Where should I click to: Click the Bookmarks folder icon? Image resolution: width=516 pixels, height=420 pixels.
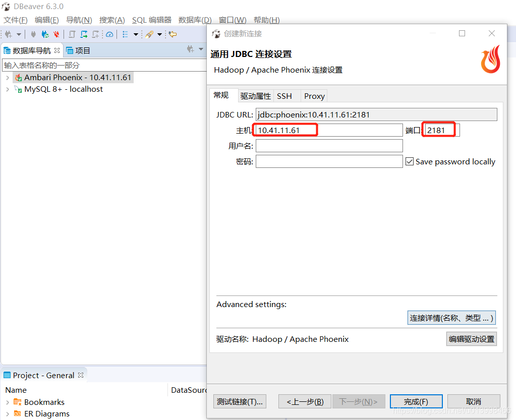[x=18, y=401]
